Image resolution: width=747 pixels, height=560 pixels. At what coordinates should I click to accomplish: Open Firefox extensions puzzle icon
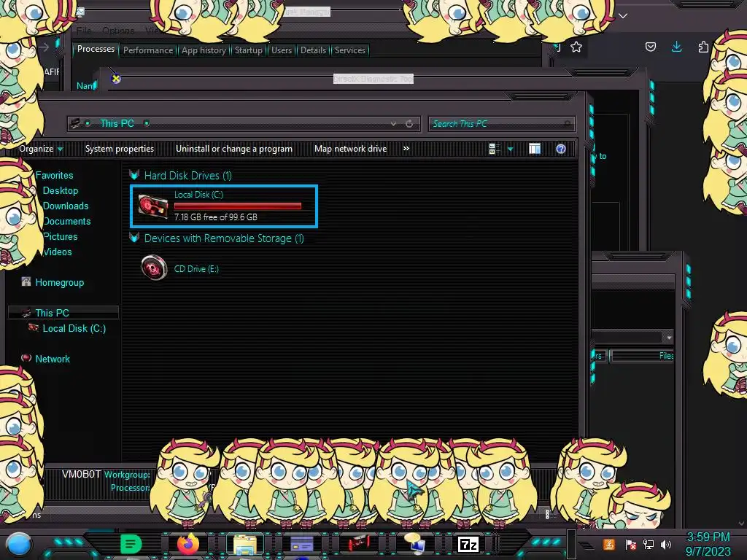coord(703,47)
